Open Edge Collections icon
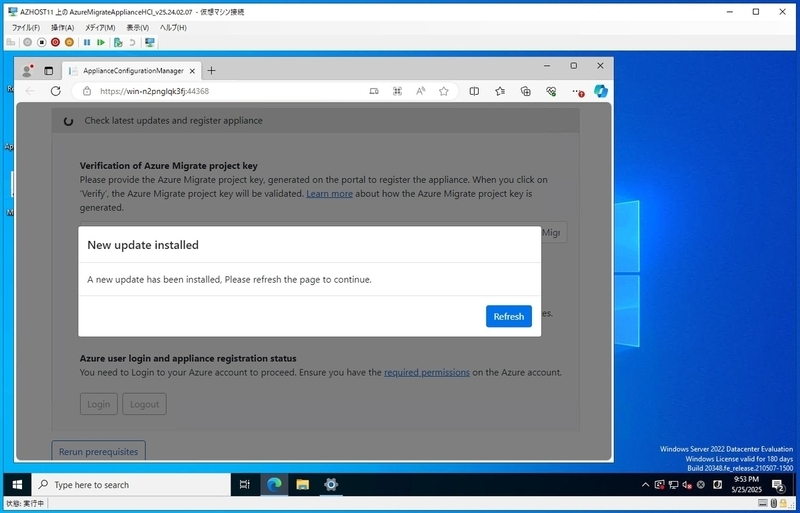This screenshot has height=513, width=800. 526,91
